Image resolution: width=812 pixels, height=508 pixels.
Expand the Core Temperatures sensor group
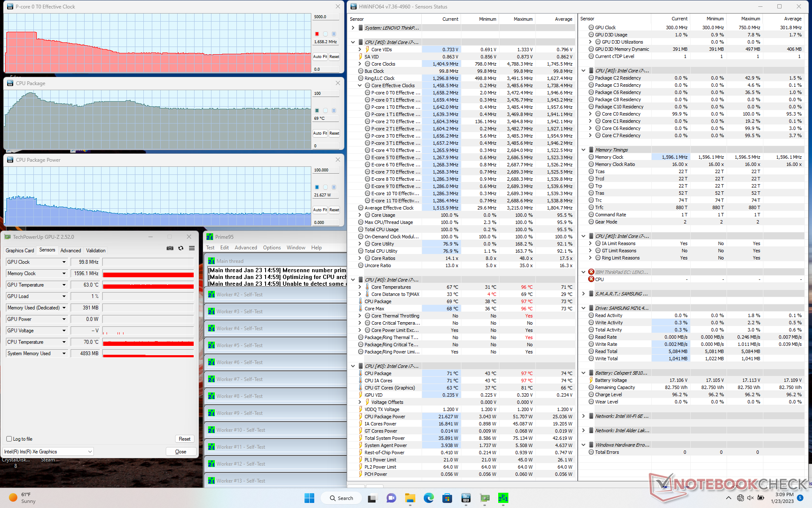[x=360, y=287]
